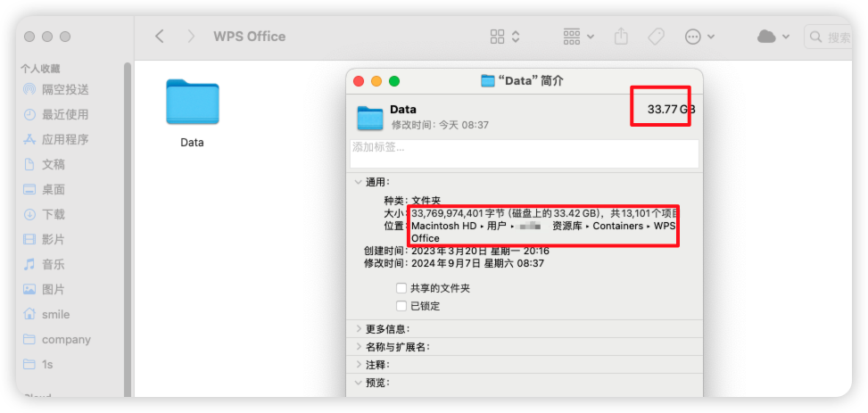
Task: Click the Data folder icon in the info header
Action: [x=370, y=118]
